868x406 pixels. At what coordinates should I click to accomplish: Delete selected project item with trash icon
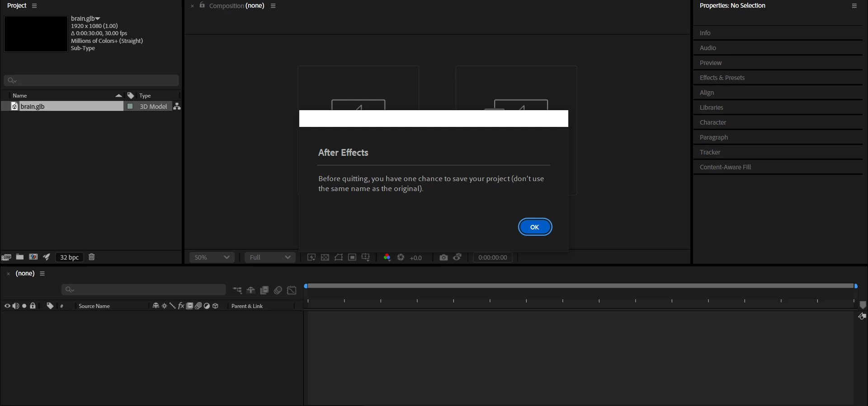pos(92,257)
